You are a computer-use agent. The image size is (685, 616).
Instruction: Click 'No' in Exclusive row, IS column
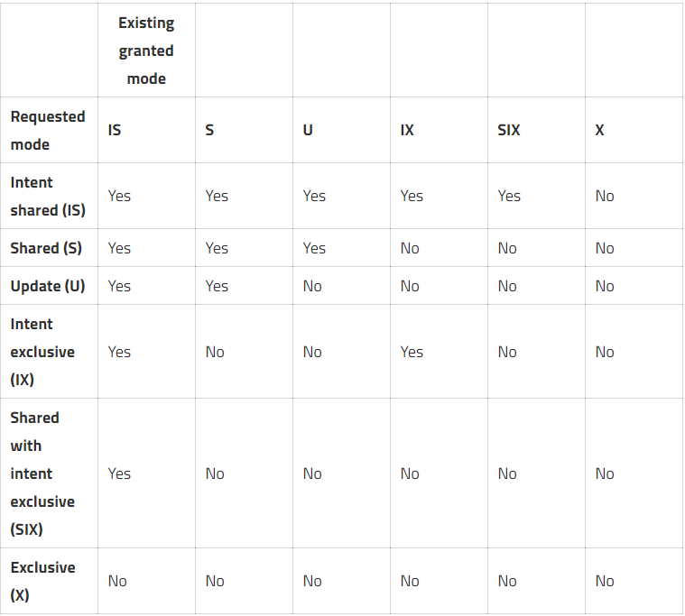(x=117, y=581)
